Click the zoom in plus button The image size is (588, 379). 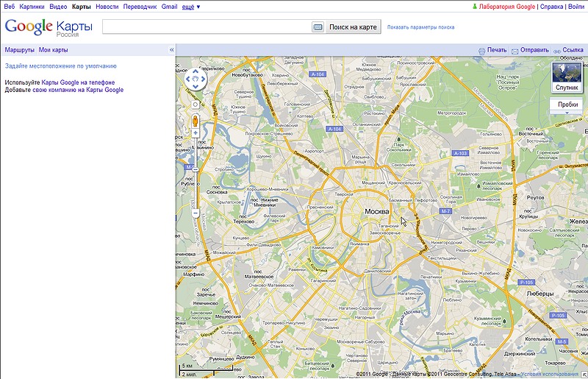[196, 133]
